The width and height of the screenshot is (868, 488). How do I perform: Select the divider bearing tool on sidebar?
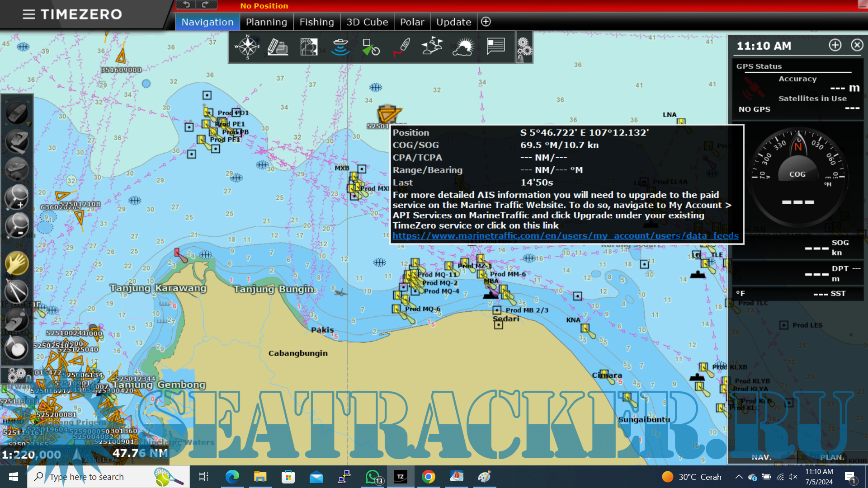(x=17, y=291)
